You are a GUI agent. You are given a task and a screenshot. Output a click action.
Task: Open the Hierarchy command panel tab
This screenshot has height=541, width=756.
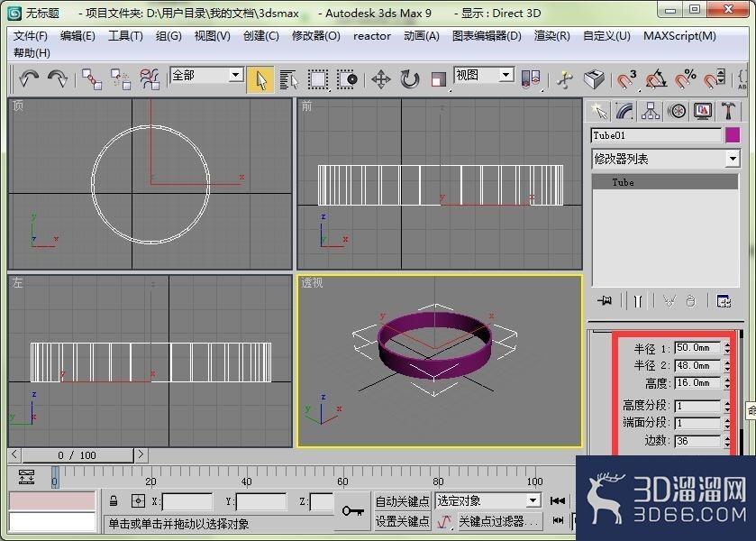click(x=651, y=111)
